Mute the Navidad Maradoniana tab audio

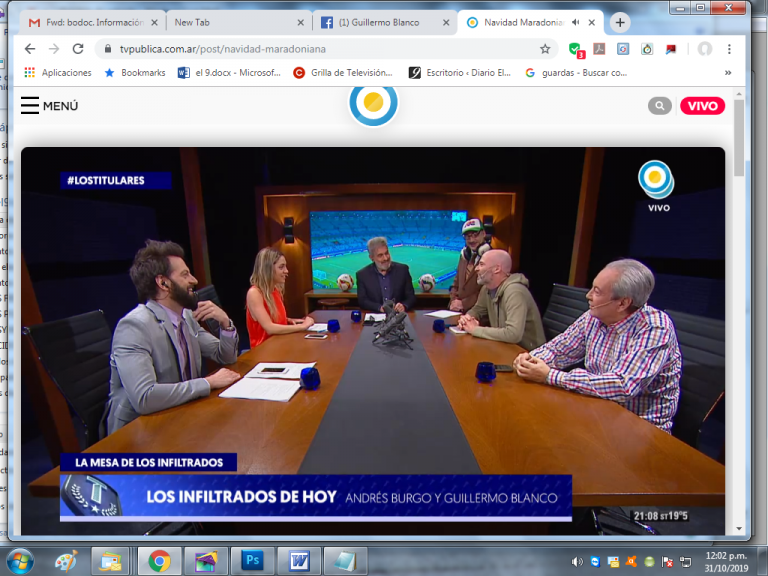click(576, 22)
